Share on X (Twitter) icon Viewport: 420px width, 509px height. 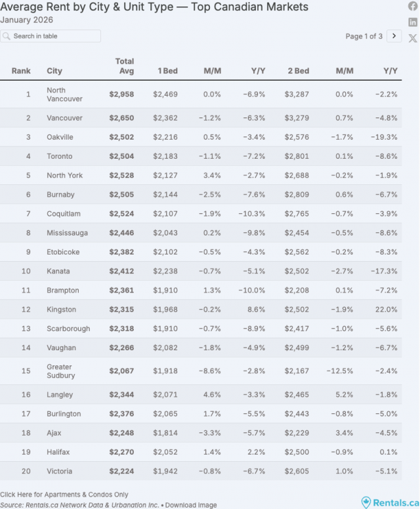point(413,38)
